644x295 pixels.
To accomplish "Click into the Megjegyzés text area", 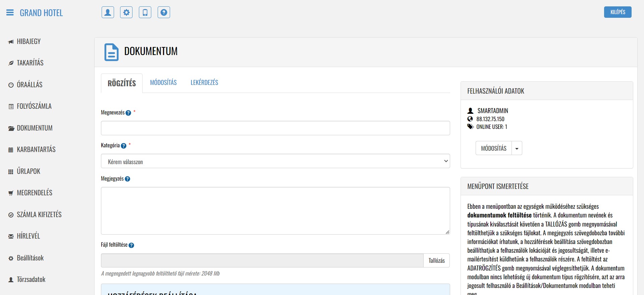I will [x=275, y=210].
